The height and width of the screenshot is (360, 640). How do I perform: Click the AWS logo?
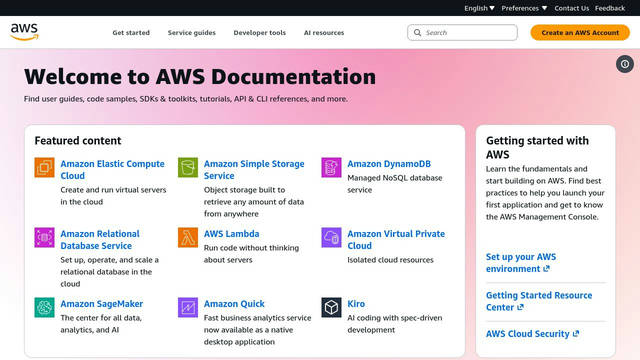click(24, 32)
